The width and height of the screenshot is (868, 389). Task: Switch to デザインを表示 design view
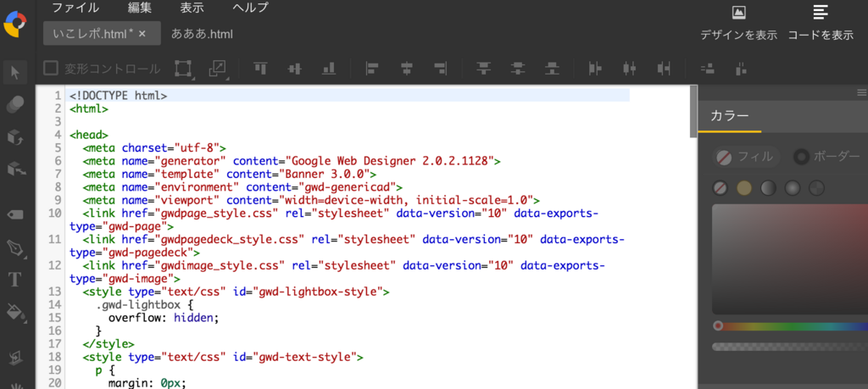tap(738, 22)
